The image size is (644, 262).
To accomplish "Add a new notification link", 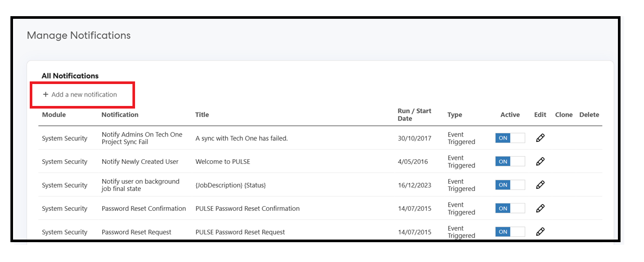I will pyautogui.click(x=80, y=94).
